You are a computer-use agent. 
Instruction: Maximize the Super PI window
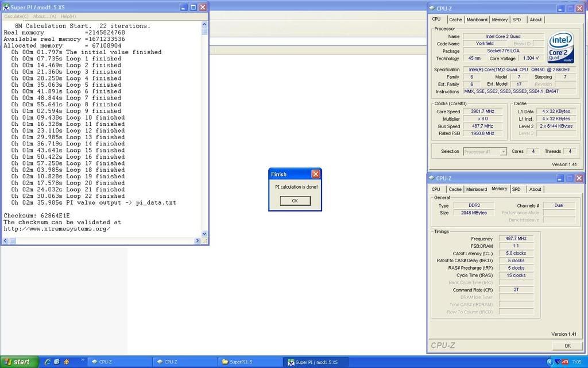pyautogui.click(x=193, y=7)
